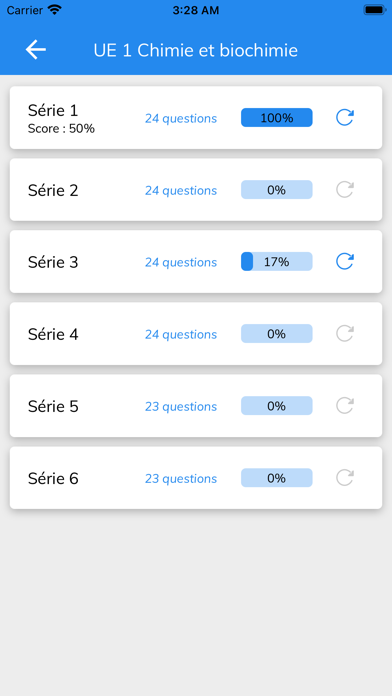Tap the refresh icon on Série 6
Viewport: 392px width, 696px height.
344,478
